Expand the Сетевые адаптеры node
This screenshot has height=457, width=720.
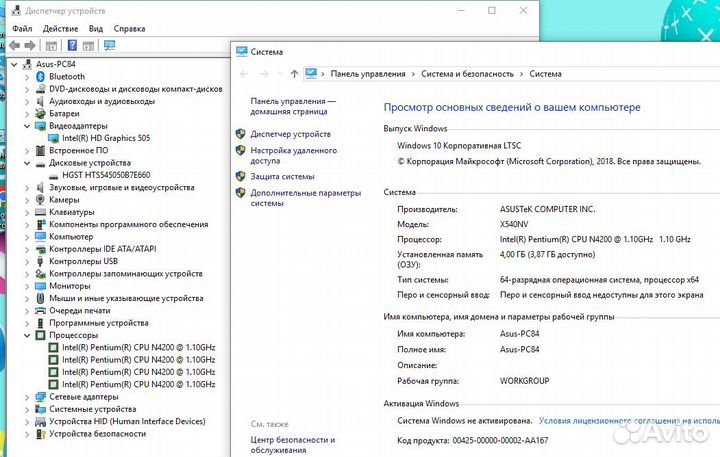(x=27, y=397)
